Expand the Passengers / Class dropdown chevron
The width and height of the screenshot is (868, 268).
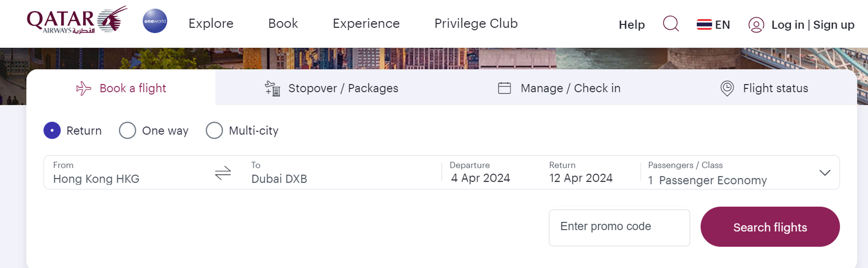point(826,173)
